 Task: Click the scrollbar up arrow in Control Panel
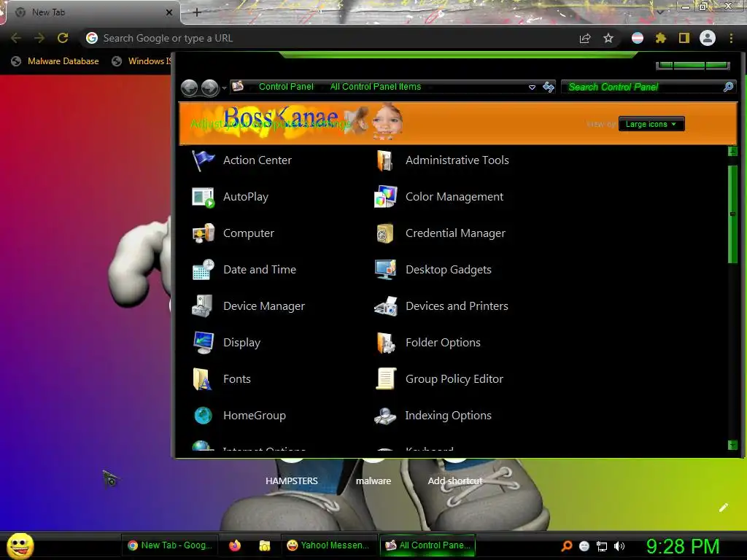732,152
